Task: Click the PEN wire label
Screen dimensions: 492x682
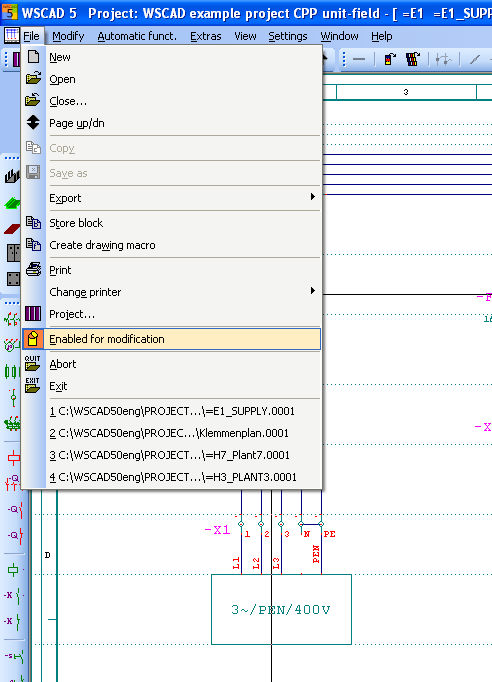Action: coord(316,554)
